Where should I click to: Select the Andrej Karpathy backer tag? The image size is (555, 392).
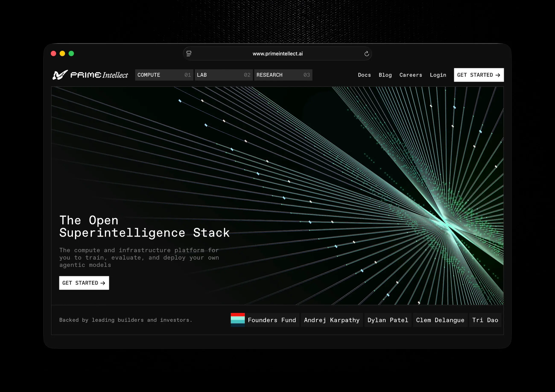coord(332,320)
